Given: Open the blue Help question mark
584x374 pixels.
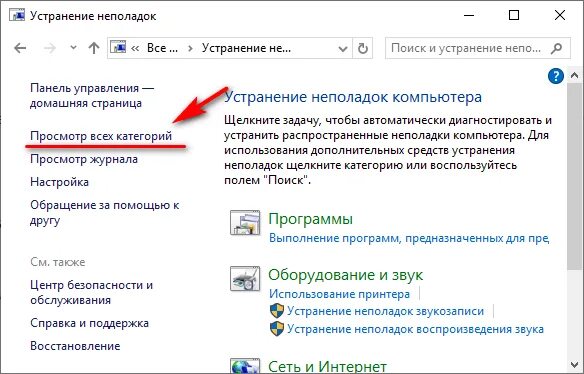Looking at the screenshot, I should tap(556, 76).
